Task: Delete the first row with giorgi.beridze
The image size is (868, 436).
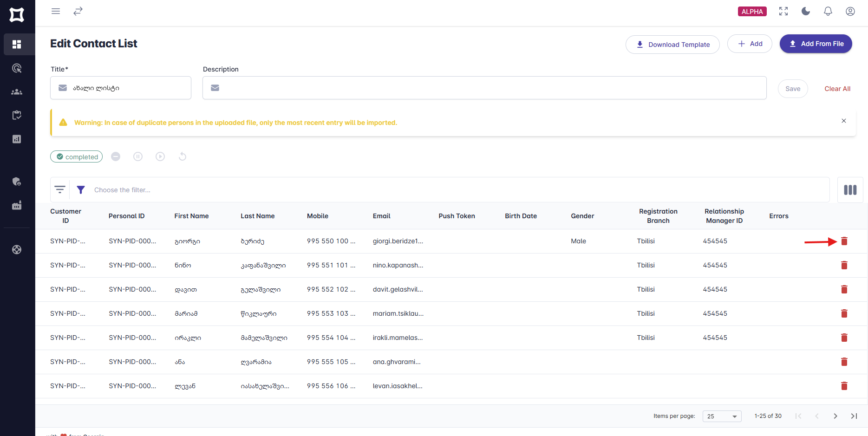Action: pyautogui.click(x=844, y=241)
